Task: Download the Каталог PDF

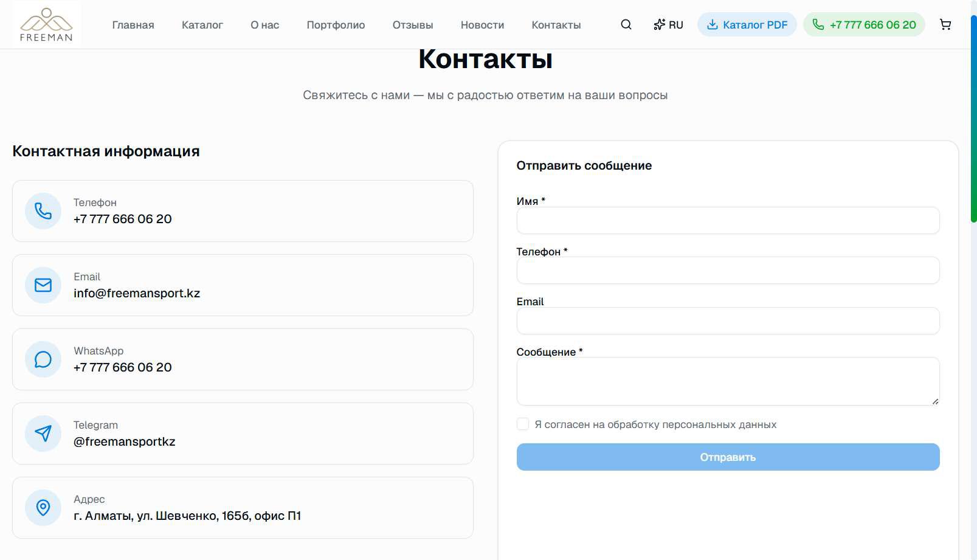Action: (x=747, y=25)
